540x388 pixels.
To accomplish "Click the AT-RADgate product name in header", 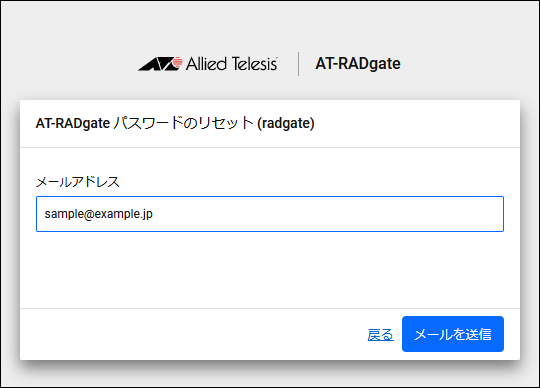I will pyautogui.click(x=358, y=64).
